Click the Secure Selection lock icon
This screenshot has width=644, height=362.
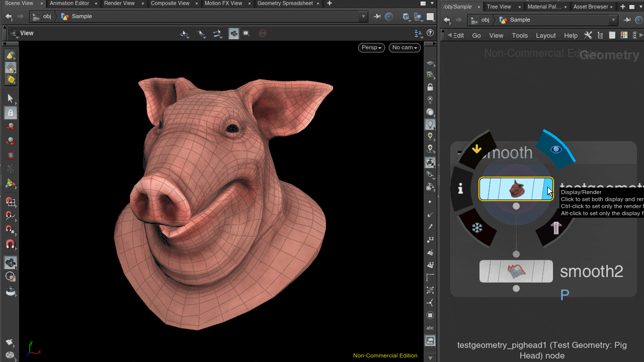[x=10, y=113]
